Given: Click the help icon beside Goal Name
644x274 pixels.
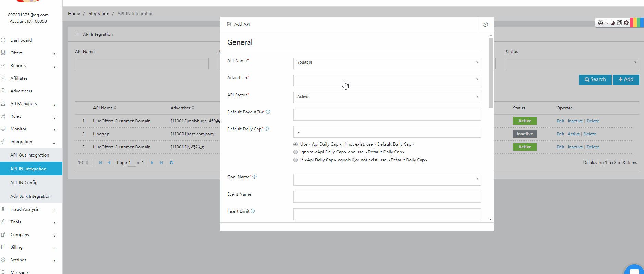Looking at the screenshot, I should [x=254, y=177].
